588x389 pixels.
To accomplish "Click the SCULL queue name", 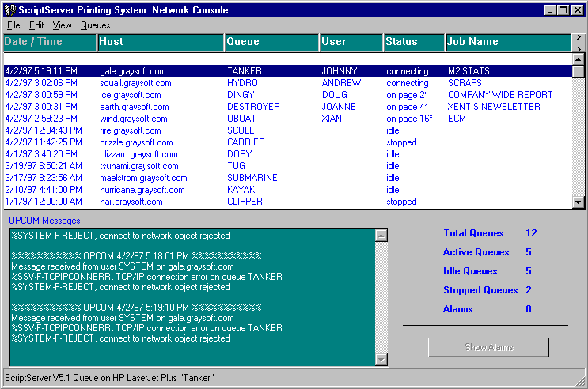I will pyautogui.click(x=241, y=130).
